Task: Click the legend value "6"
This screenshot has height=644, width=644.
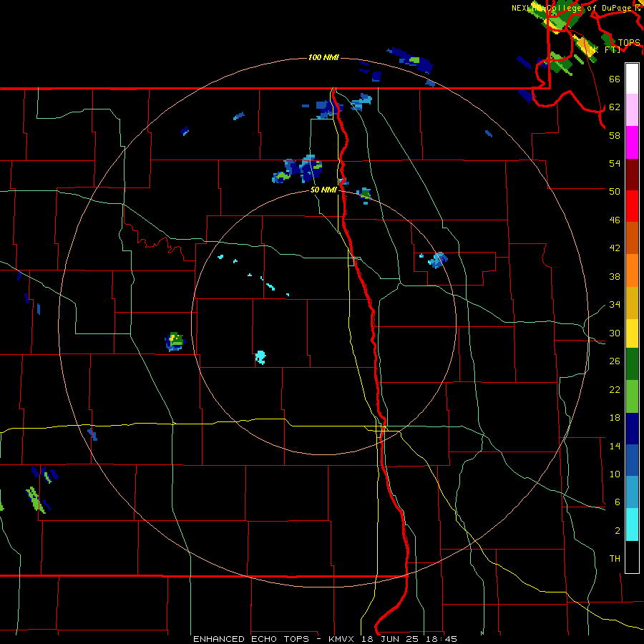Action: pos(617,502)
